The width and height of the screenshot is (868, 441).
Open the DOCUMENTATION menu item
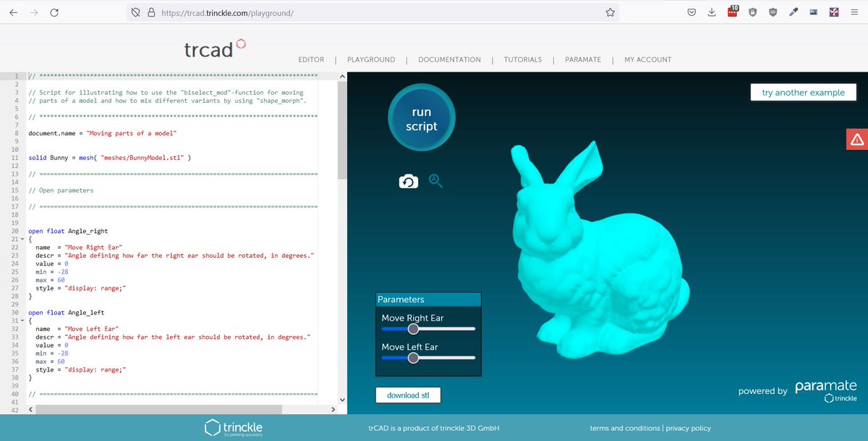coord(449,59)
